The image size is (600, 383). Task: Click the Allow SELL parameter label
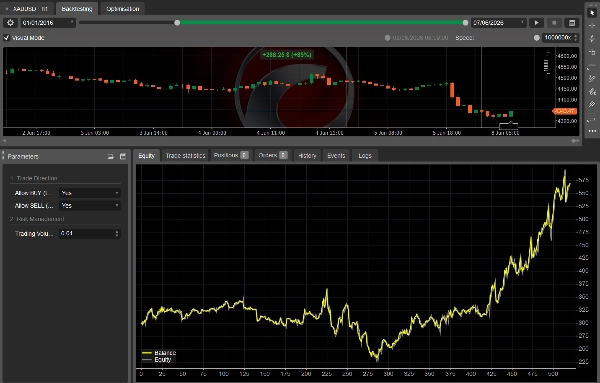point(34,205)
